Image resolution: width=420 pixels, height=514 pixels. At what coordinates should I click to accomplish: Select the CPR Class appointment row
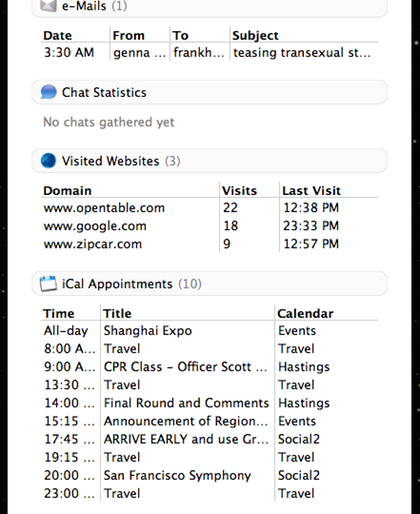pyautogui.click(x=209, y=367)
